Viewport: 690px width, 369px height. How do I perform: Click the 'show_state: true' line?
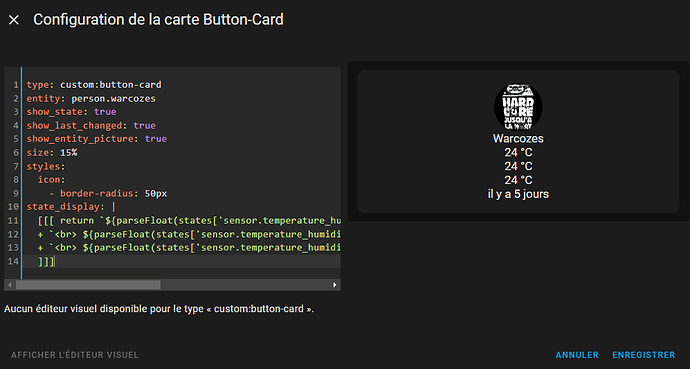pos(71,112)
